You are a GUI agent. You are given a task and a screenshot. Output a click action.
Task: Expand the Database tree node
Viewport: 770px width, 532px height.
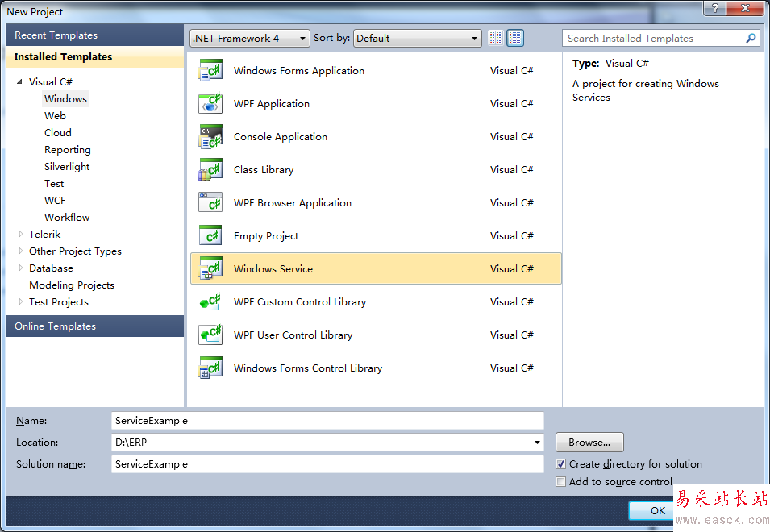coord(20,268)
